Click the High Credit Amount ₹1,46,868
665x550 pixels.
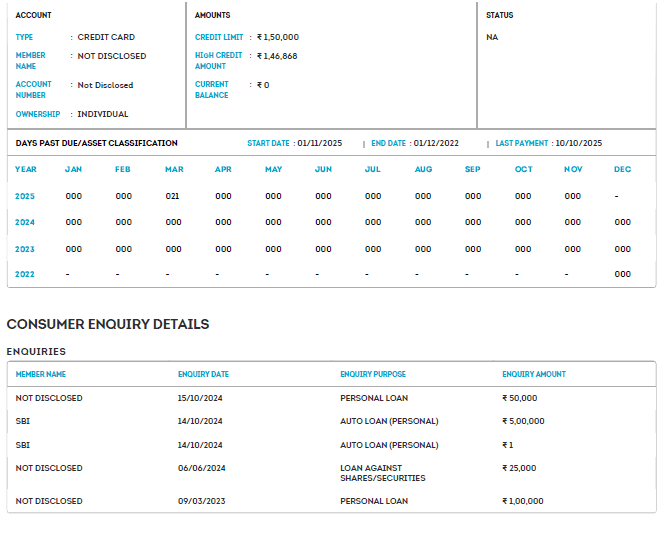tap(277, 56)
